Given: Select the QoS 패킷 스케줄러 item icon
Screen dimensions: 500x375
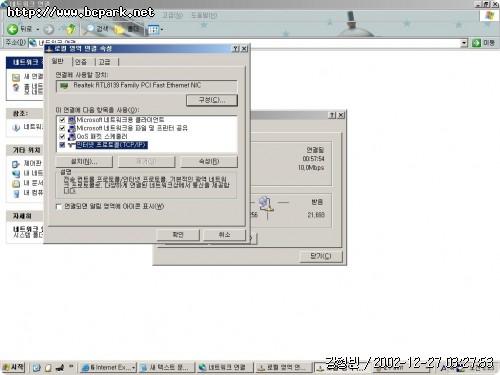Looking at the screenshot, I should click(71, 136).
